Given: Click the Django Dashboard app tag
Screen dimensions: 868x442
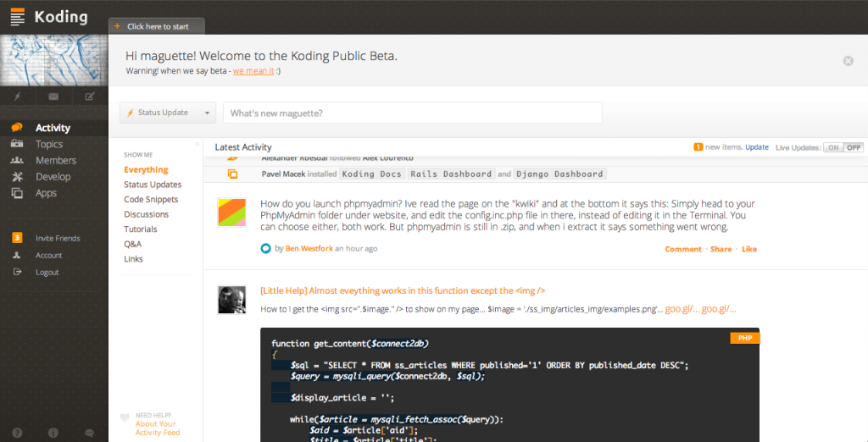Looking at the screenshot, I should 559,174.
